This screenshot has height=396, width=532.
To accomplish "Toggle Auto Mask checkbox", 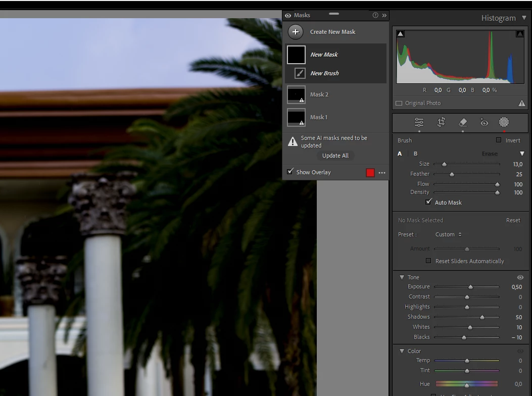I will [428, 202].
